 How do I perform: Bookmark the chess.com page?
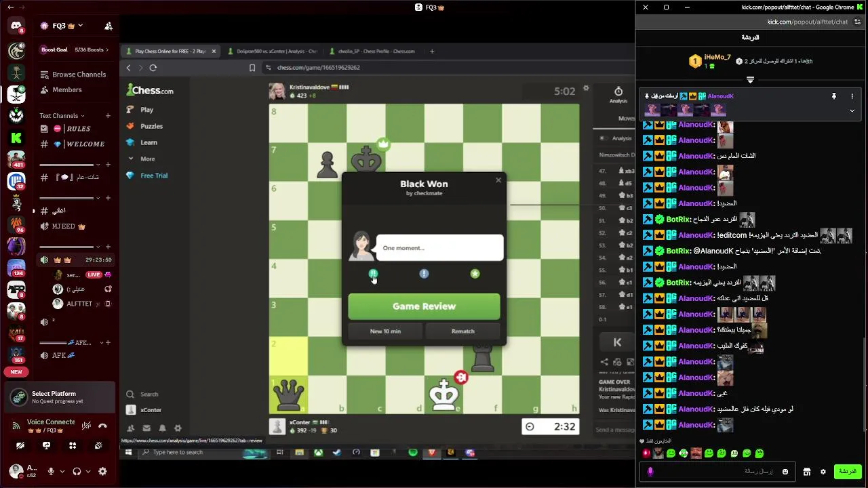tap(252, 68)
